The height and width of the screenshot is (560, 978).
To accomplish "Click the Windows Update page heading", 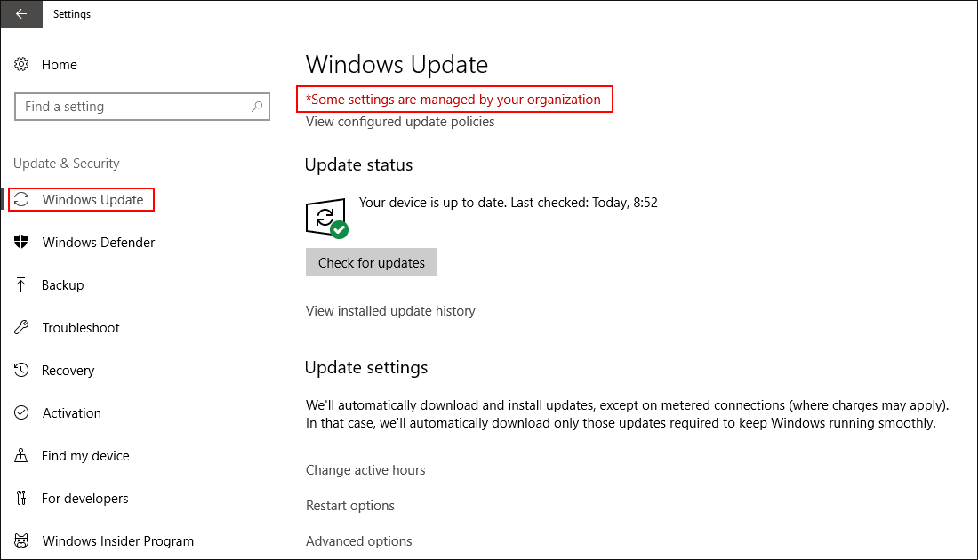I will 397,65.
